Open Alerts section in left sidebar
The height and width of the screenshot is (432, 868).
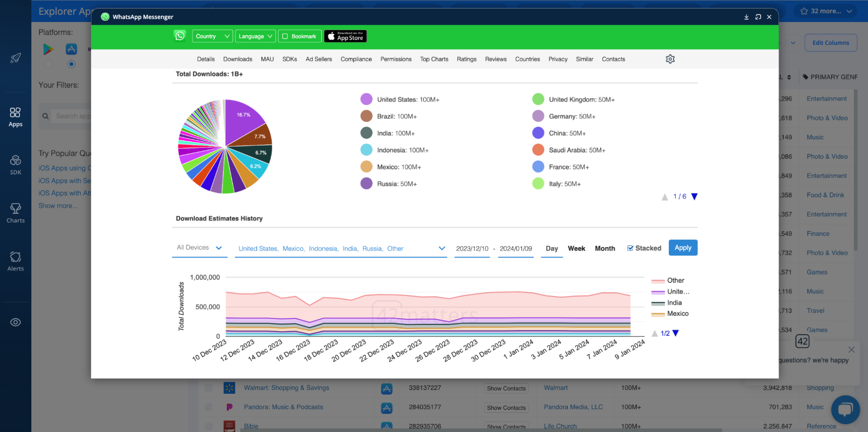(x=16, y=262)
